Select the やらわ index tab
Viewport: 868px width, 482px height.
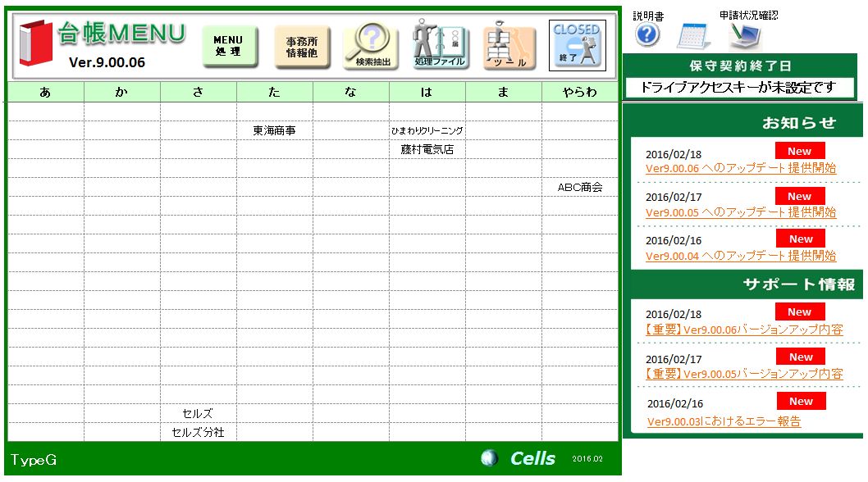pos(579,93)
